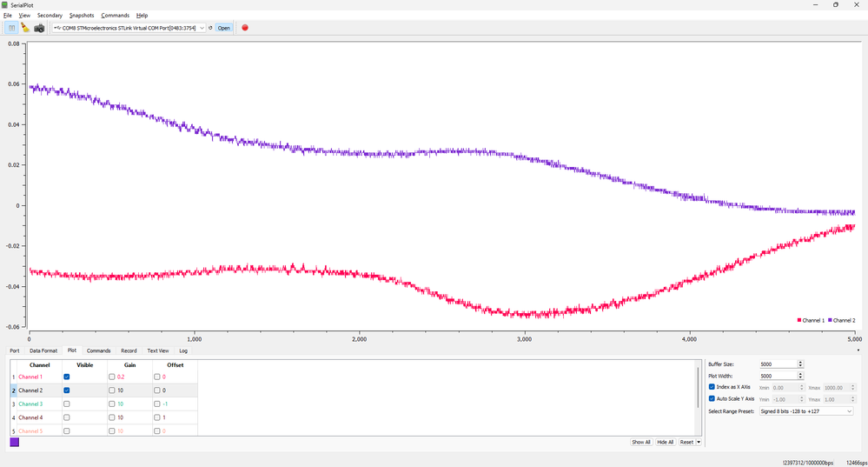
Task: Switch to the Port tab
Action: click(x=15, y=350)
